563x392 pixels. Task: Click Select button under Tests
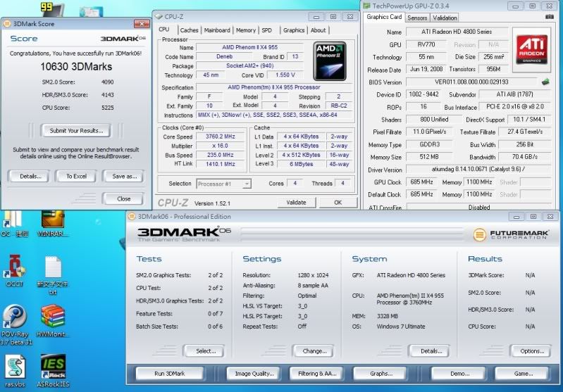tap(205, 350)
